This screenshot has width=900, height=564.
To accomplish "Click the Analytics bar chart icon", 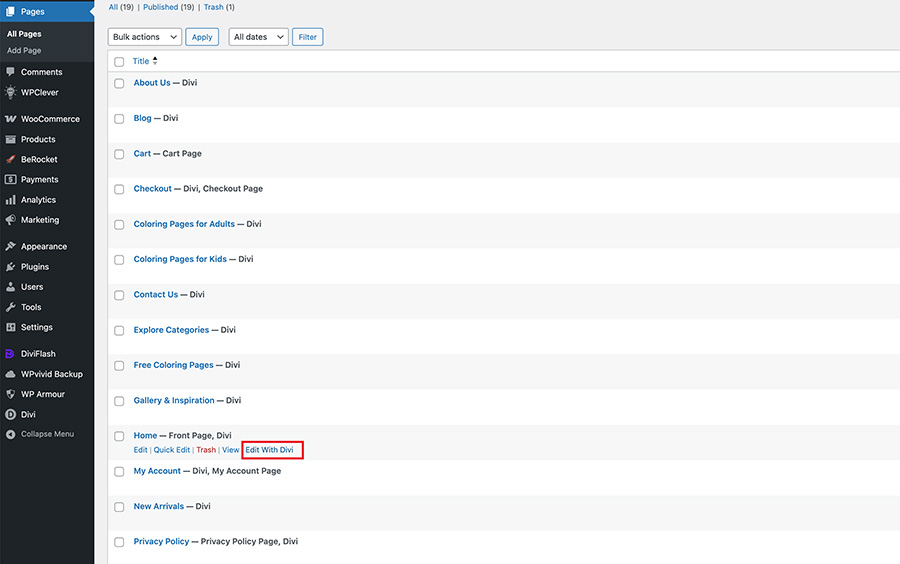I will 10,200.
